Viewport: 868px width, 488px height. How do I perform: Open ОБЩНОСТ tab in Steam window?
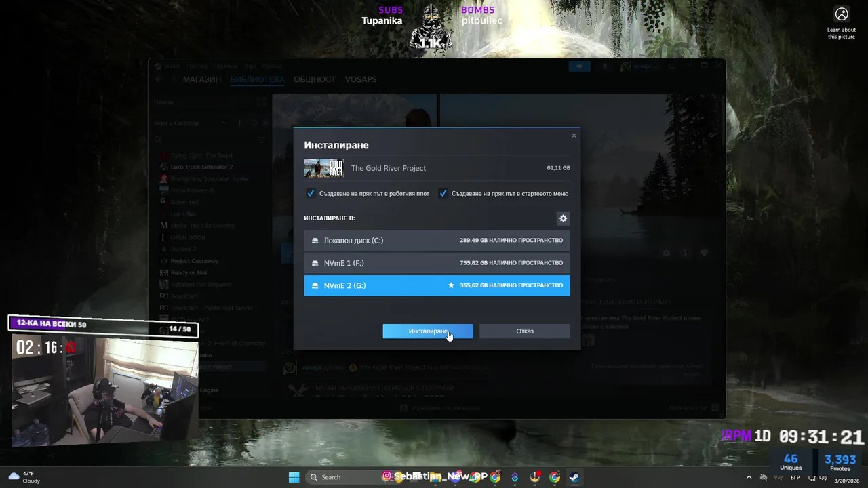[x=315, y=79]
